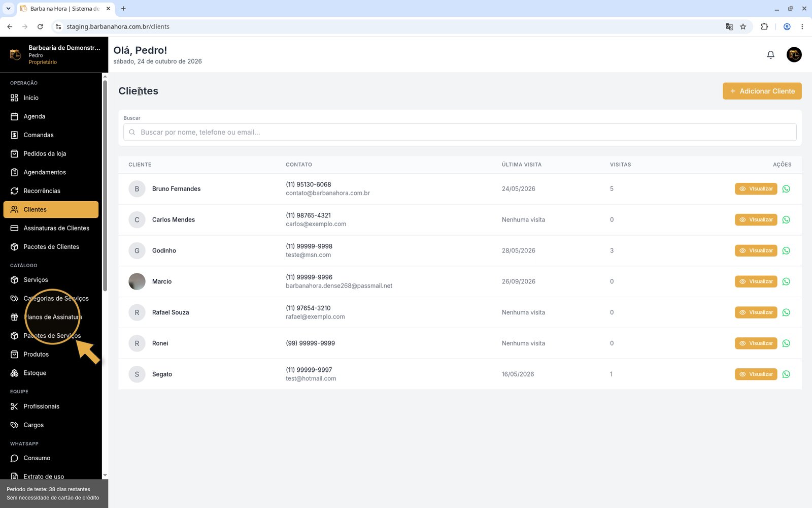This screenshot has height=508, width=812.
Task: Open Profissionais team page
Action: click(x=51, y=406)
